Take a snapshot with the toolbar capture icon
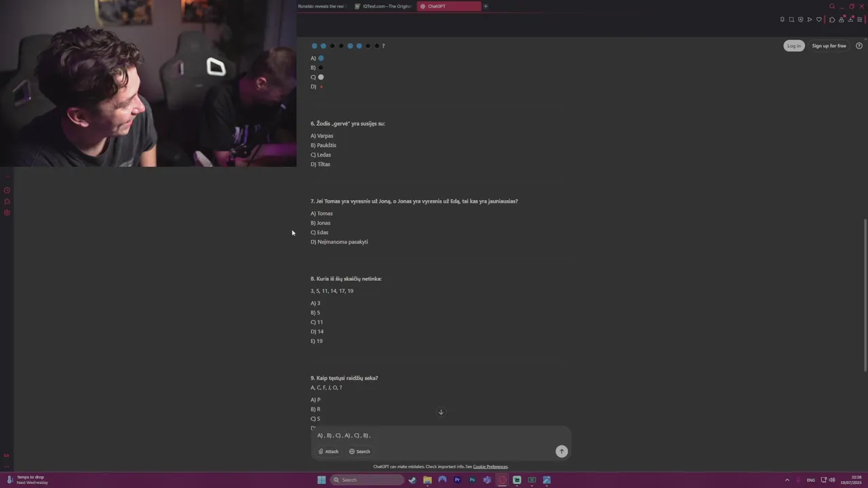This screenshot has width=868, height=488. pos(791,20)
